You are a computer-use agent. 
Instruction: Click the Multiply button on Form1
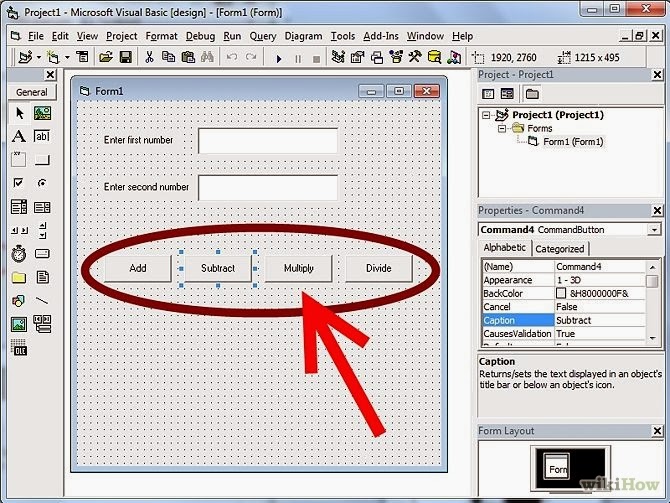click(x=299, y=268)
